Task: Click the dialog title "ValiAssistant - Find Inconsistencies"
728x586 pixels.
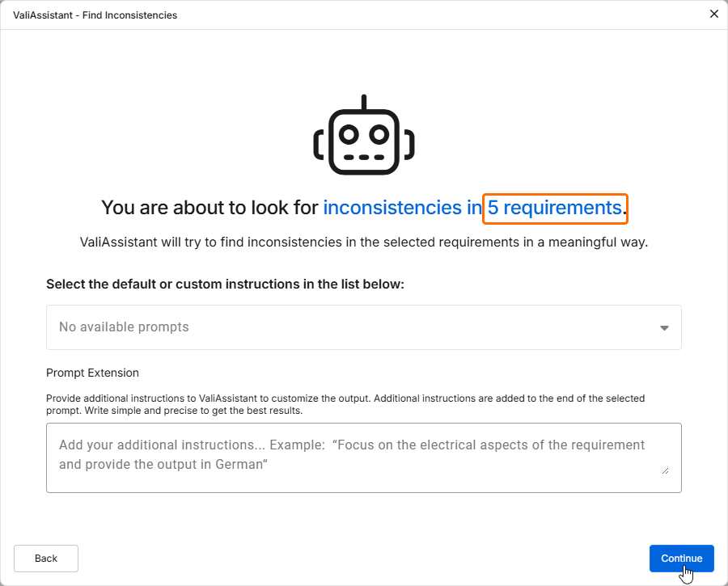Action: (x=95, y=15)
